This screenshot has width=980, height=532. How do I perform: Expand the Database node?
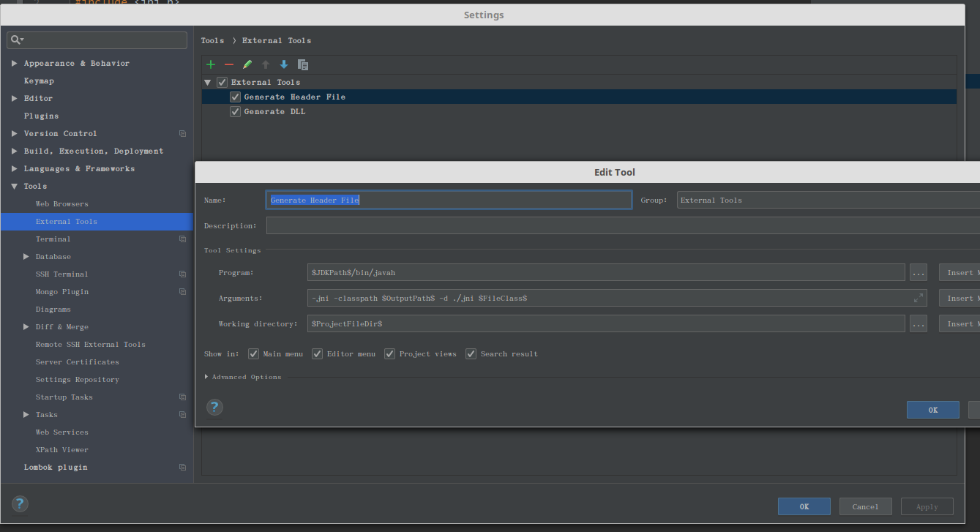(x=26, y=256)
